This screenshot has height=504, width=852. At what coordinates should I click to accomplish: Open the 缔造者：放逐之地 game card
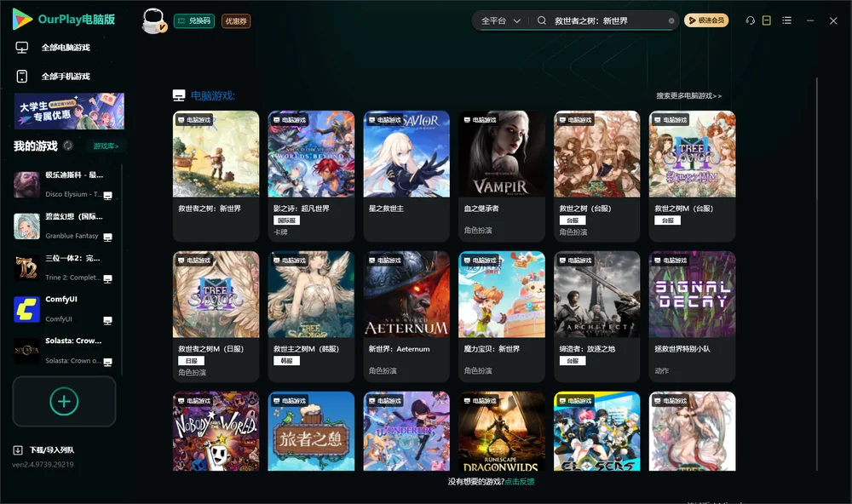coord(596,317)
